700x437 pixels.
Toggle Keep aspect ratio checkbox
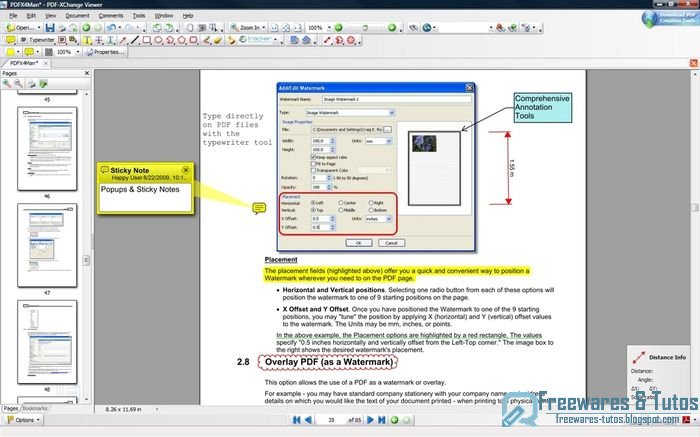313,157
